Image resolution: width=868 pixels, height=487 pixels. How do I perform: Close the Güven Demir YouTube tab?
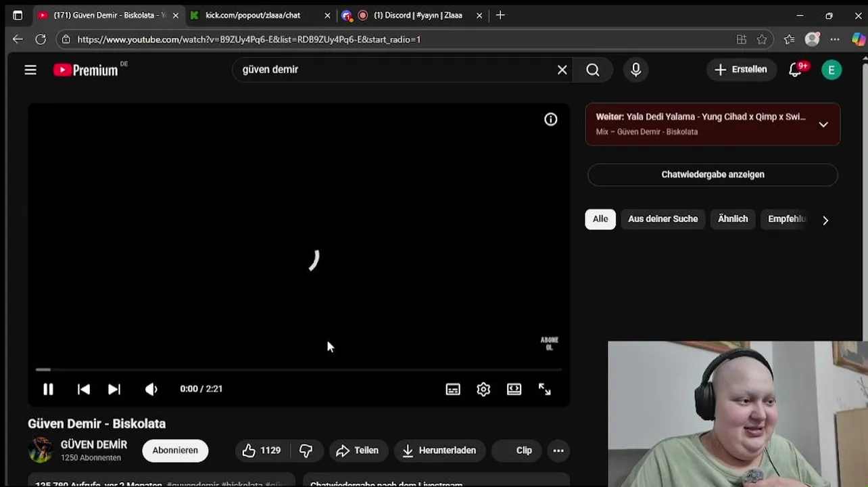(175, 16)
